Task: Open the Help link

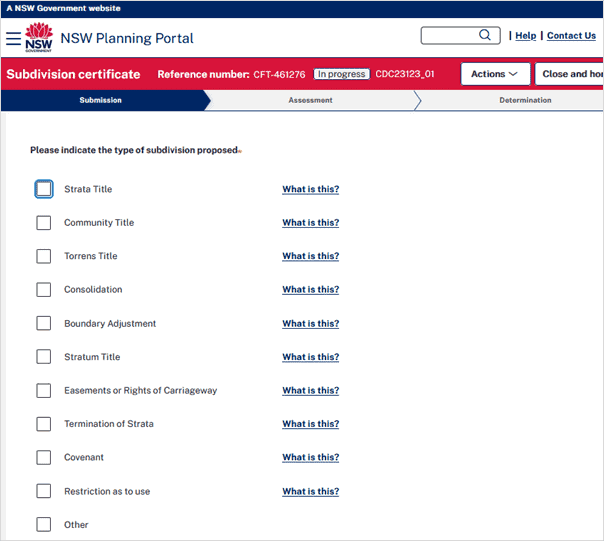Action: click(525, 36)
